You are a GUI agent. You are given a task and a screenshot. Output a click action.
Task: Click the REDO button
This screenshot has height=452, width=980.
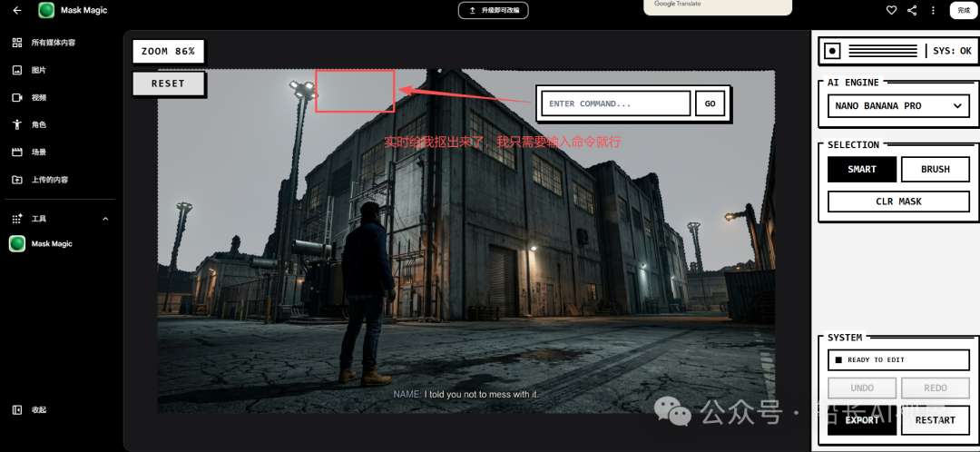coord(935,388)
